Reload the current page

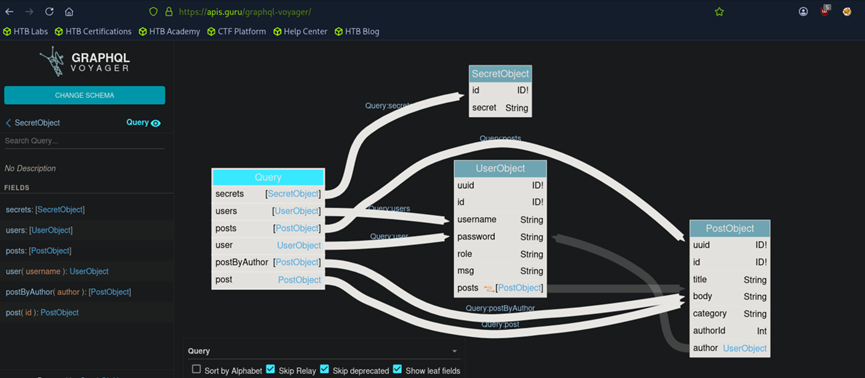tap(49, 12)
